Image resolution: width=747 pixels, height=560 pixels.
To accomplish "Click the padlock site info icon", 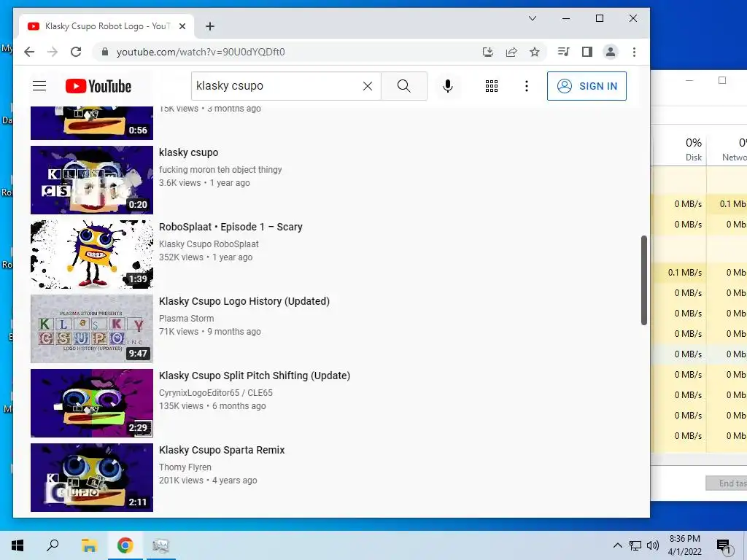I will tap(105, 52).
